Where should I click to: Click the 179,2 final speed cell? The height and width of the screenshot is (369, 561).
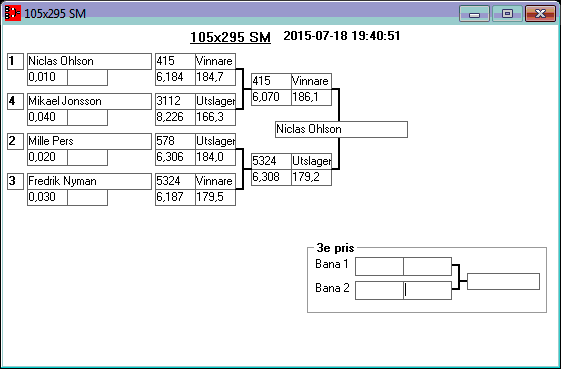click(x=311, y=178)
